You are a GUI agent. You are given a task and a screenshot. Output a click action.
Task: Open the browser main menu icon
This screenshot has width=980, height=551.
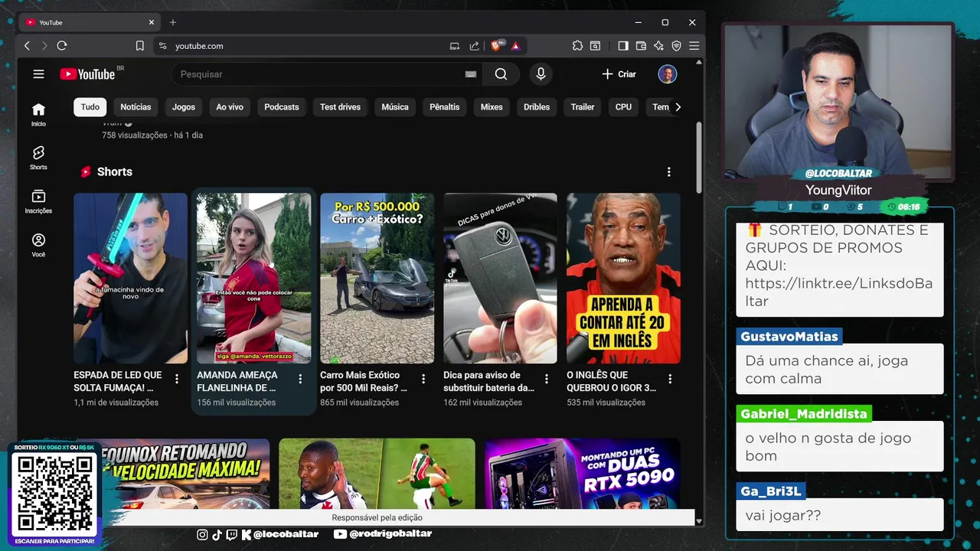[694, 46]
